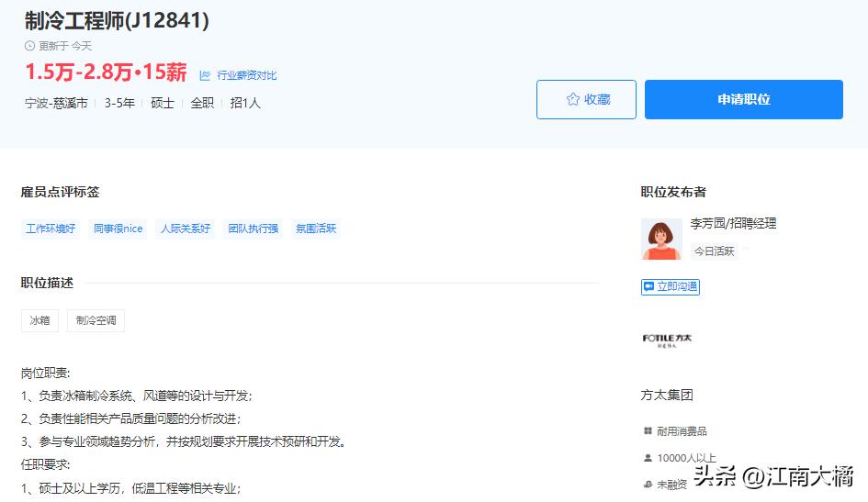Click the 冰箱 keyword tag
Viewport: 868px width, 502px height.
tap(39, 320)
